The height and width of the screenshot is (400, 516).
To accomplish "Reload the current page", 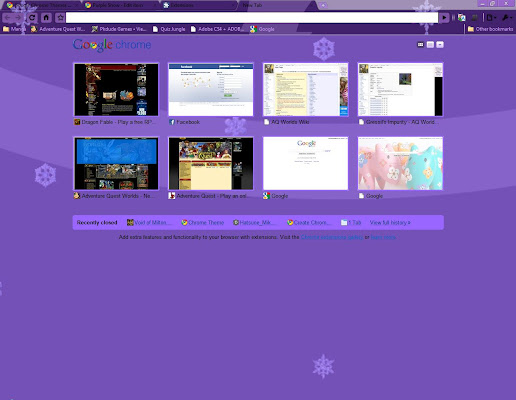I will point(32,18).
